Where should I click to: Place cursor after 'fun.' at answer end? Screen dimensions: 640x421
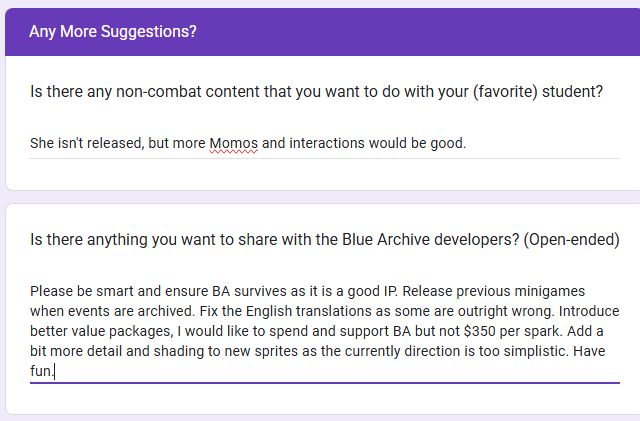tap(55, 372)
